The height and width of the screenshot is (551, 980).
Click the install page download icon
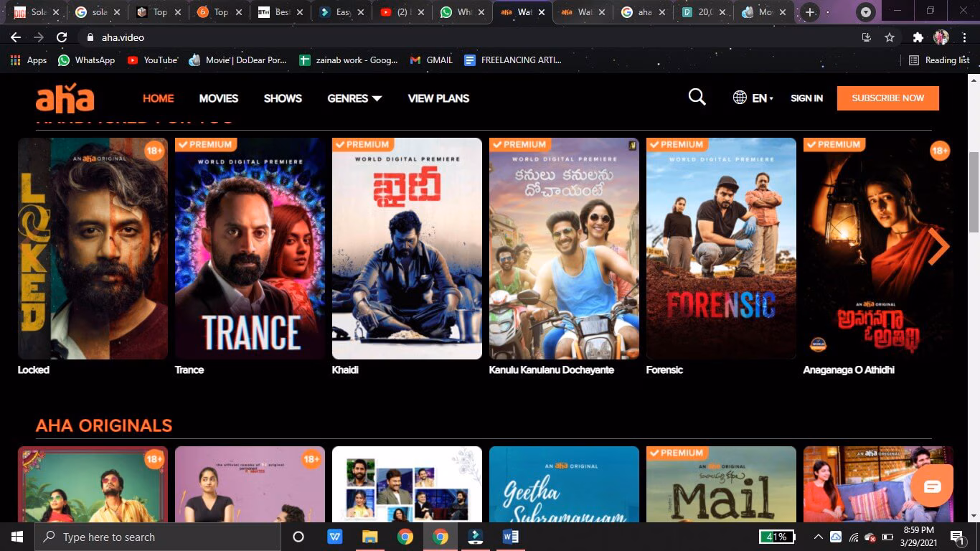pyautogui.click(x=866, y=37)
